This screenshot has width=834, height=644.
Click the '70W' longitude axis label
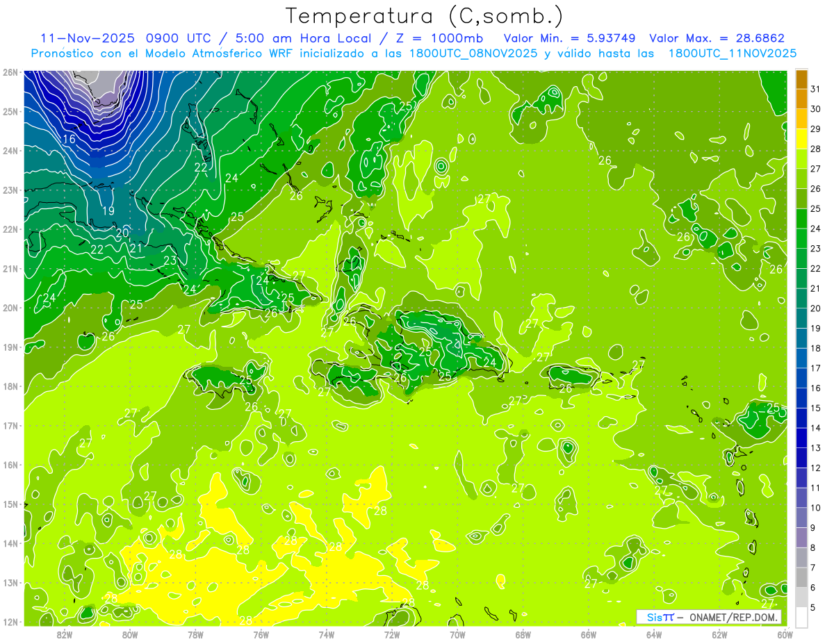457,634
